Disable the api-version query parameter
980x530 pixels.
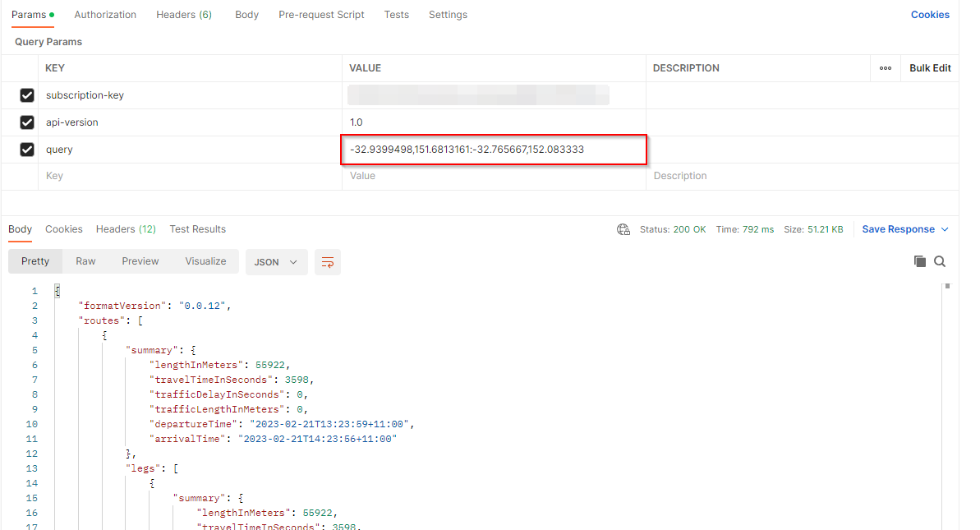point(27,122)
